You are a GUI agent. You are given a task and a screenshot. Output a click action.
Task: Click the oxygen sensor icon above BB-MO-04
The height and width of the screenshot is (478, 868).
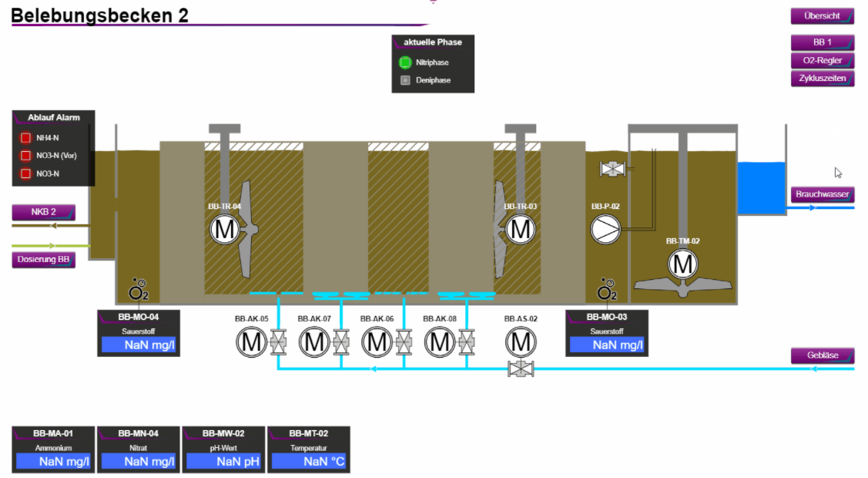139,291
